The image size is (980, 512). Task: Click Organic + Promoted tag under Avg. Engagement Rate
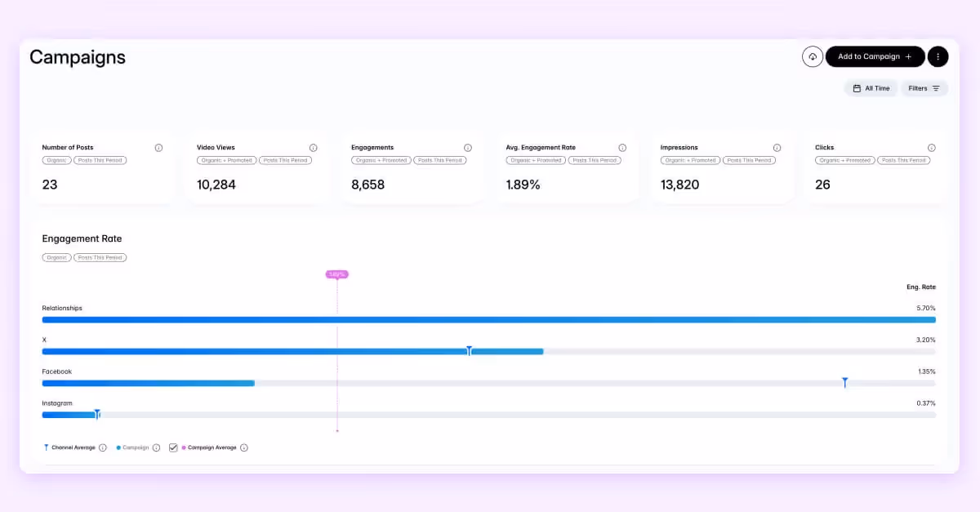tap(536, 160)
